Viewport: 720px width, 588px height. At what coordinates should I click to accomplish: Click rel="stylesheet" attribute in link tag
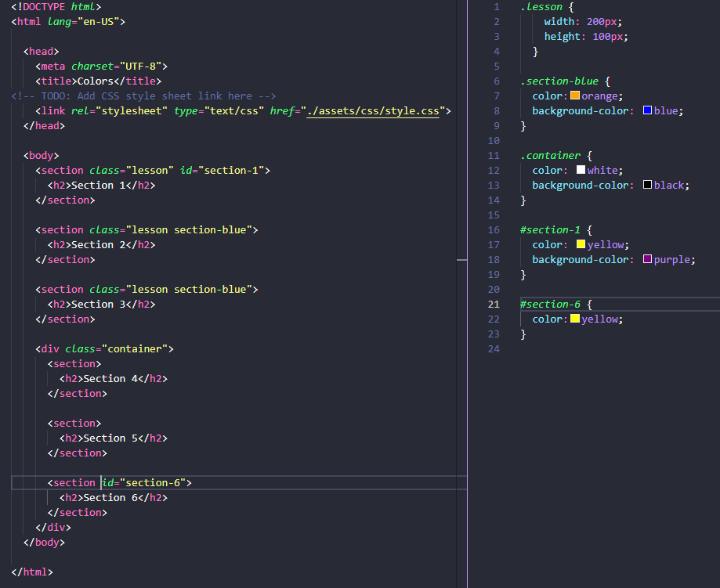(x=119, y=111)
